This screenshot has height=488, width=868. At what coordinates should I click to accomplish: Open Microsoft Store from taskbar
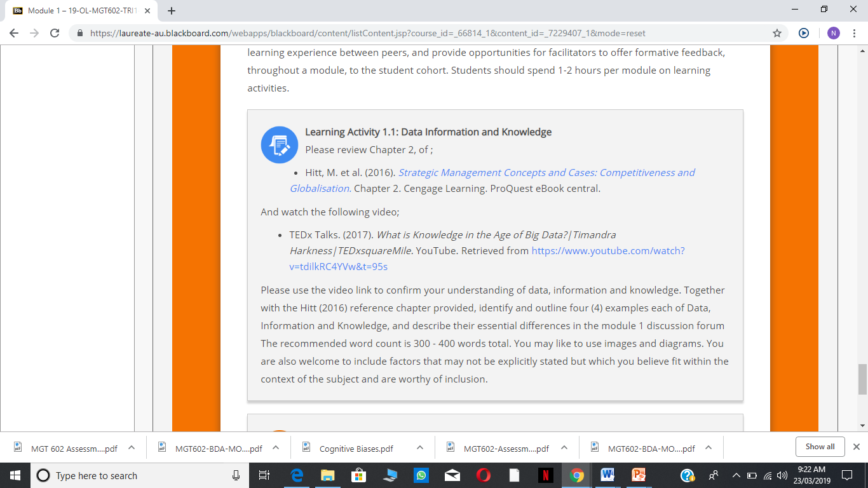(x=358, y=475)
